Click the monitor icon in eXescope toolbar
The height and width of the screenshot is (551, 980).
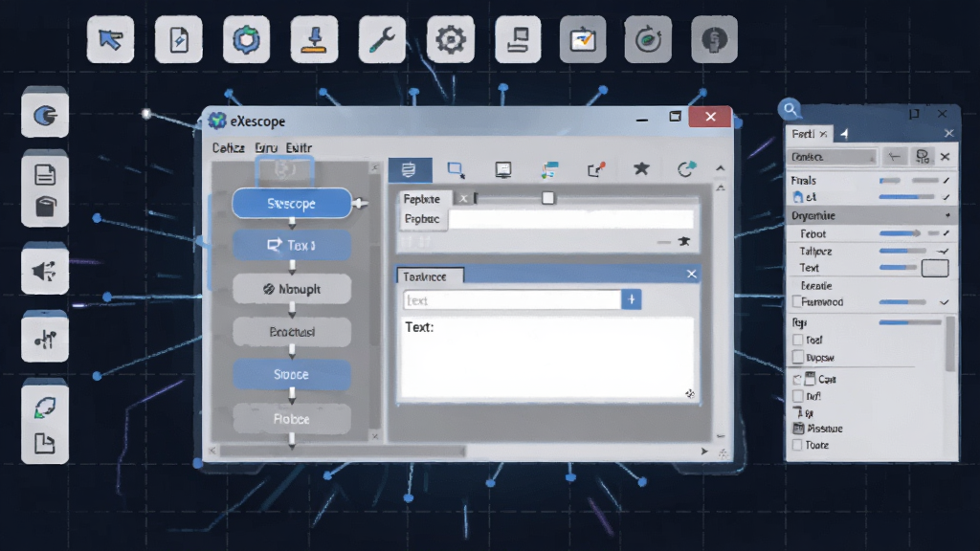click(x=503, y=170)
